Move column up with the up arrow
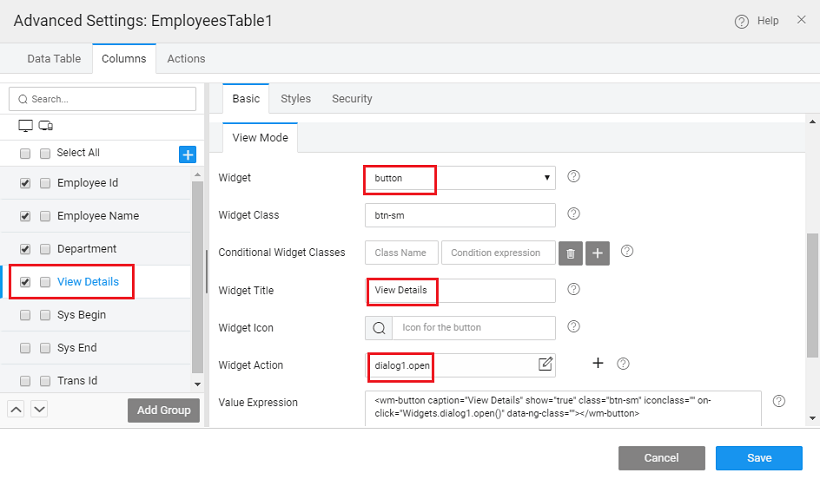Image resolution: width=820 pixels, height=486 pixels. pyautogui.click(x=17, y=409)
